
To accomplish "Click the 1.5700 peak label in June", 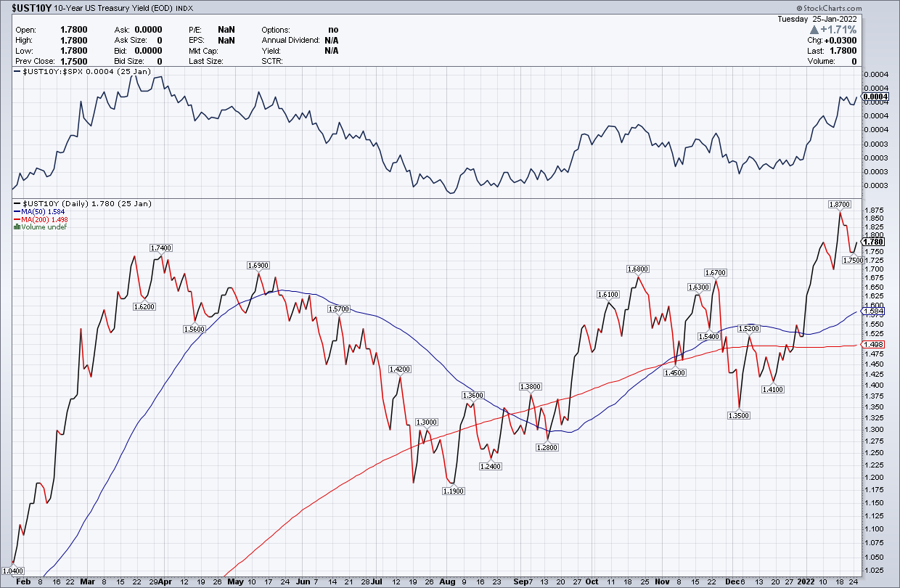I will pos(339,309).
